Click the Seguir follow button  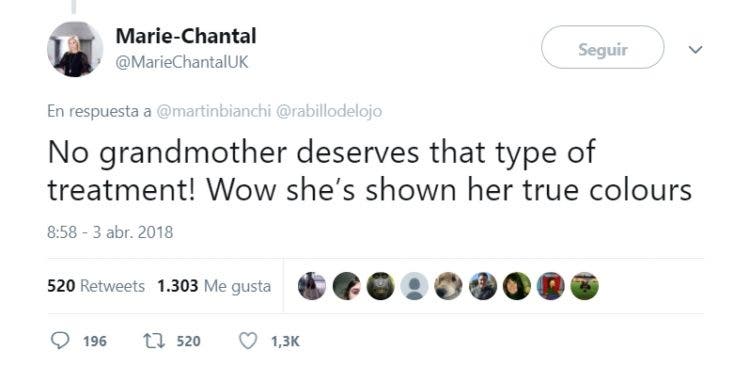point(602,47)
